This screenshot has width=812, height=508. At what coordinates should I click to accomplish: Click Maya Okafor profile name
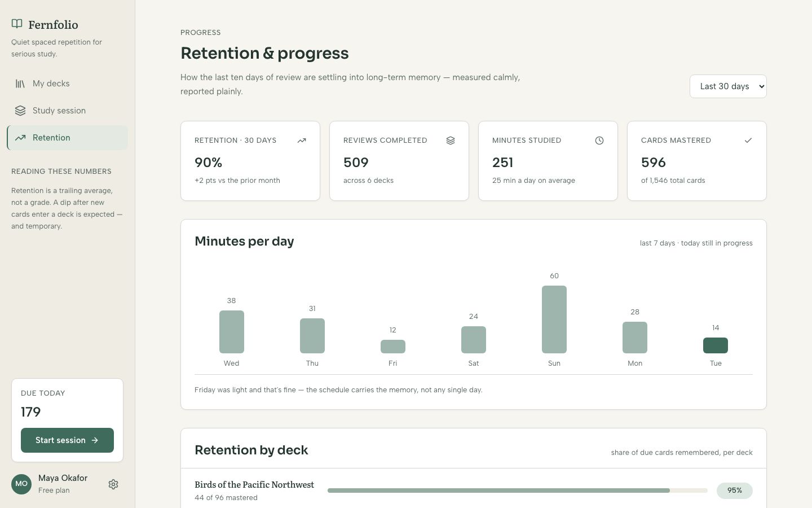tap(63, 478)
